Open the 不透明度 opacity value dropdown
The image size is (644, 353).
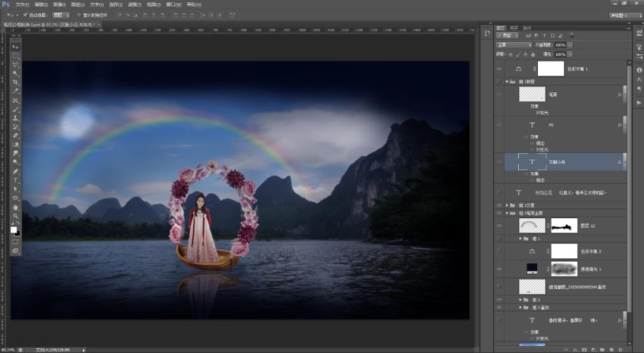[x=570, y=45]
